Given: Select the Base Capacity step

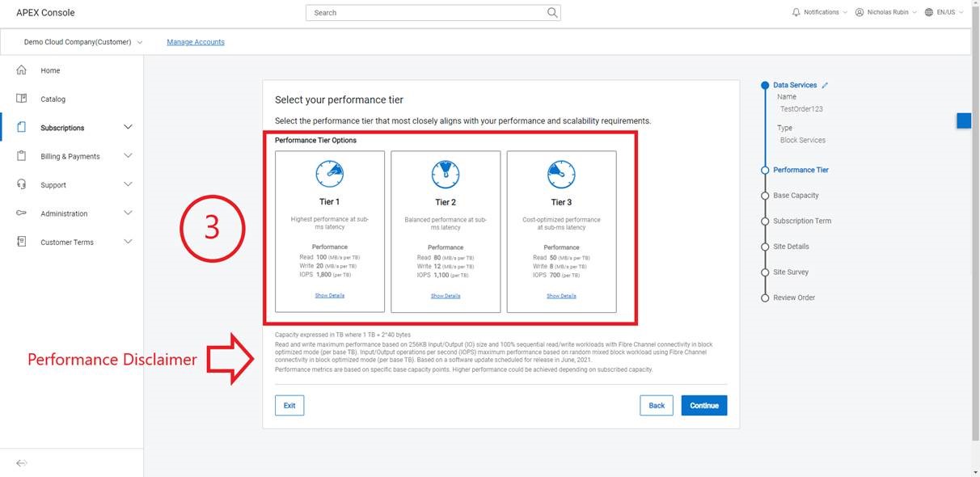Looking at the screenshot, I should tap(796, 196).
